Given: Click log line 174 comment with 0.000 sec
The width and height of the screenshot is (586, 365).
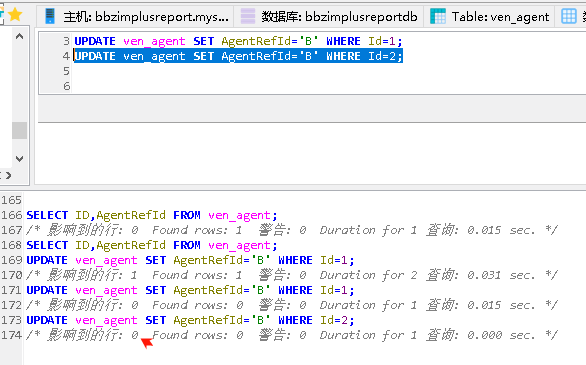Looking at the screenshot, I should [292, 335].
